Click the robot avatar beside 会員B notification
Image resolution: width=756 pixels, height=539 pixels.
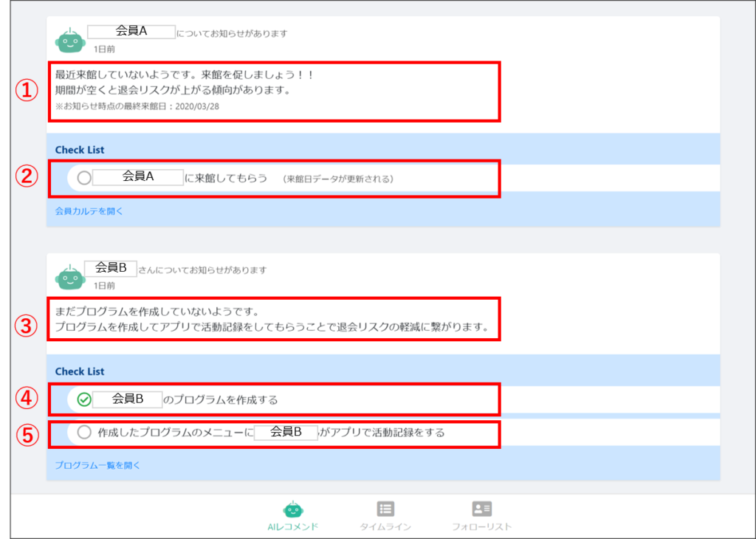tap(70, 277)
